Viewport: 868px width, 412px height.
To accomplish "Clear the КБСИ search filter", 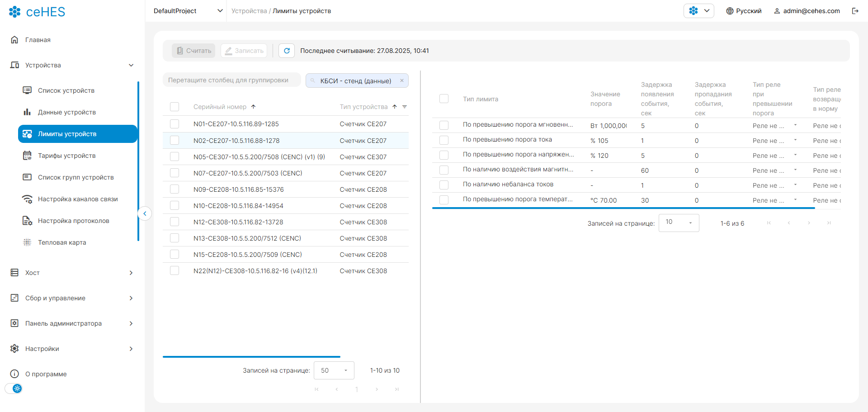I will [x=401, y=81].
